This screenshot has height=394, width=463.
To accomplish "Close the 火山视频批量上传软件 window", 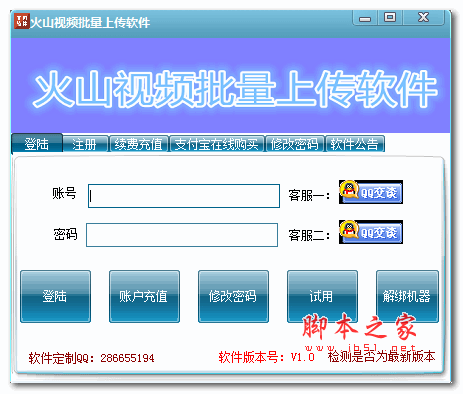I will 423,18.
